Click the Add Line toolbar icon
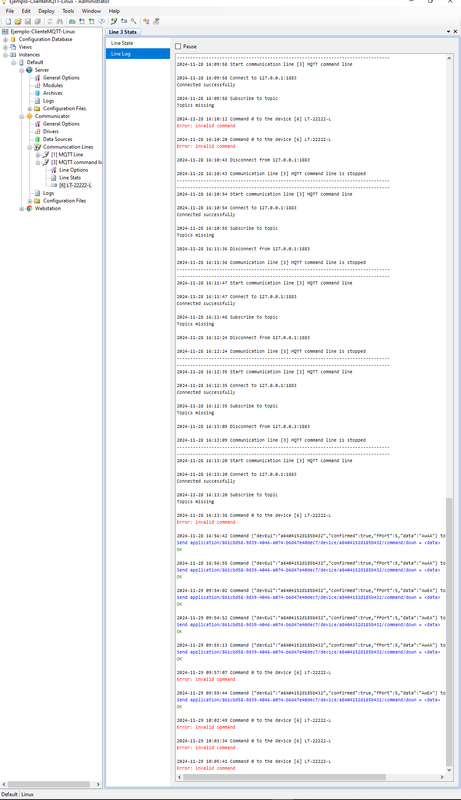The width and height of the screenshot is (461, 800). [114, 21]
